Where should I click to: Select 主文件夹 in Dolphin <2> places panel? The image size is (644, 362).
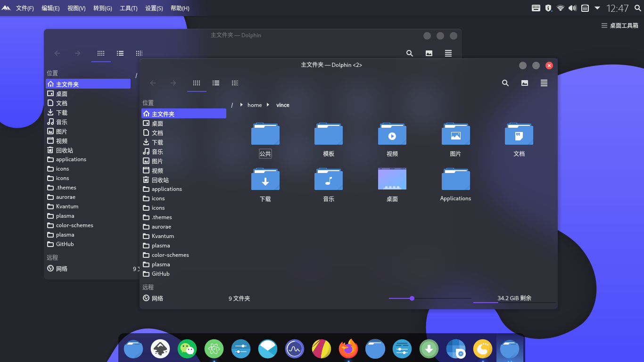coord(184,114)
